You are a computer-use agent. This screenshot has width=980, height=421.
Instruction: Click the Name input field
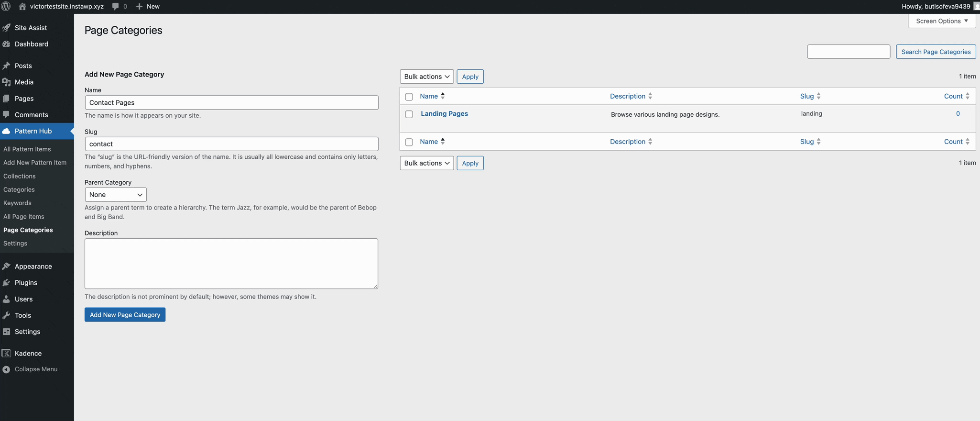pos(232,102)
